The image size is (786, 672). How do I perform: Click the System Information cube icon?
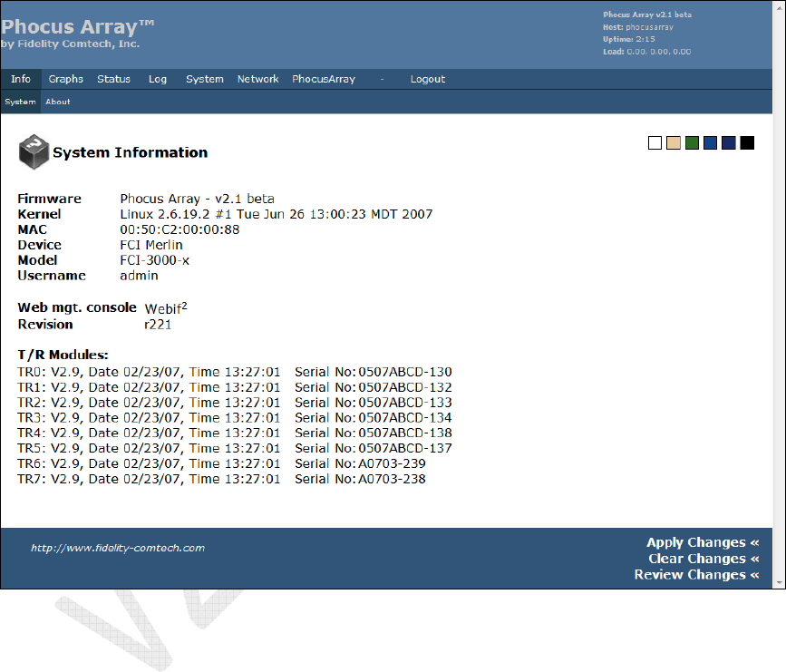coord(34,151)
